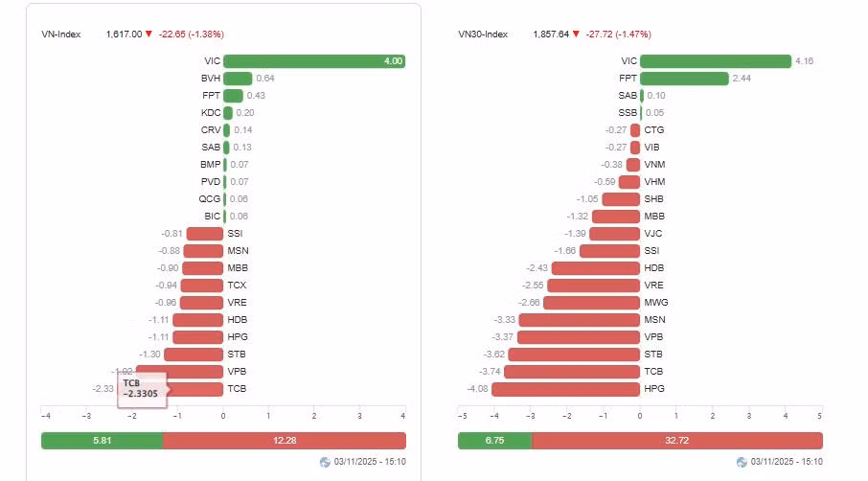
Task: Click the red 12.28 summary bar segment
Action: 285,441
